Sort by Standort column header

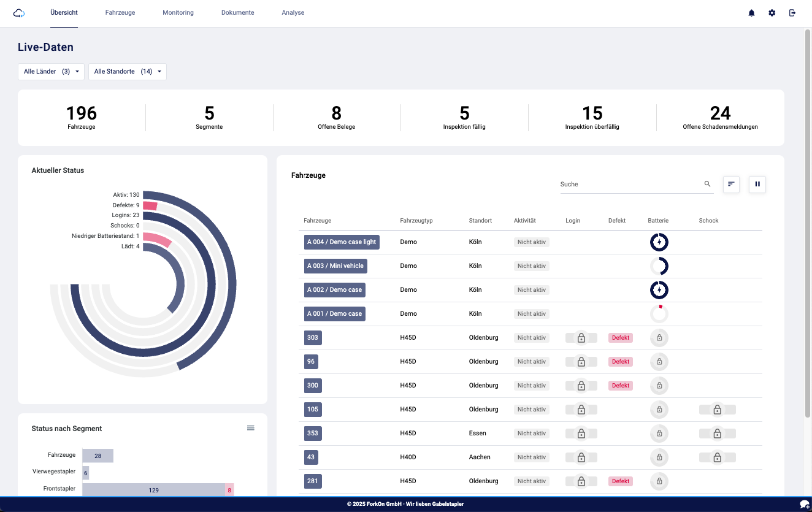481,221
